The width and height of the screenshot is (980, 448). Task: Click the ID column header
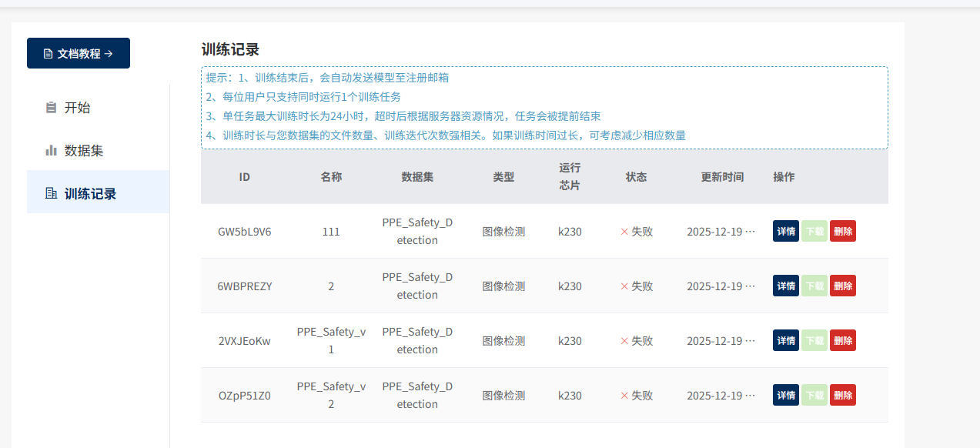click(x=244, y=177)
